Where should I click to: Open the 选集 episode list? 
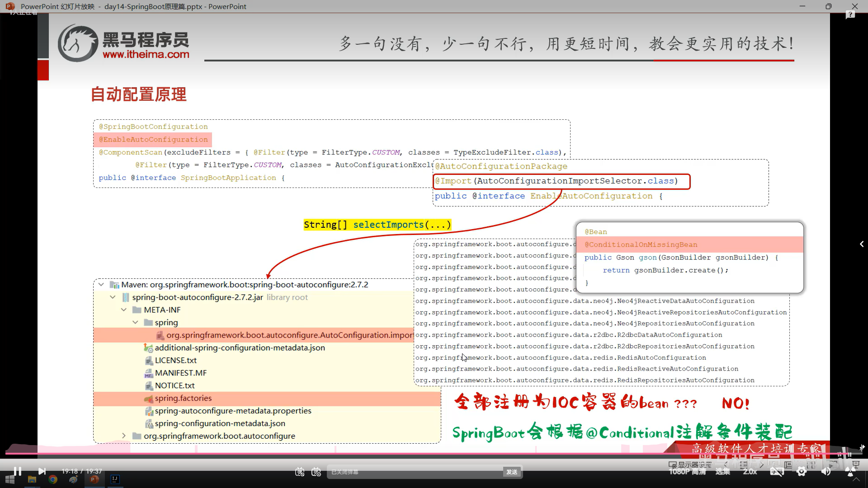click(722, 472)
